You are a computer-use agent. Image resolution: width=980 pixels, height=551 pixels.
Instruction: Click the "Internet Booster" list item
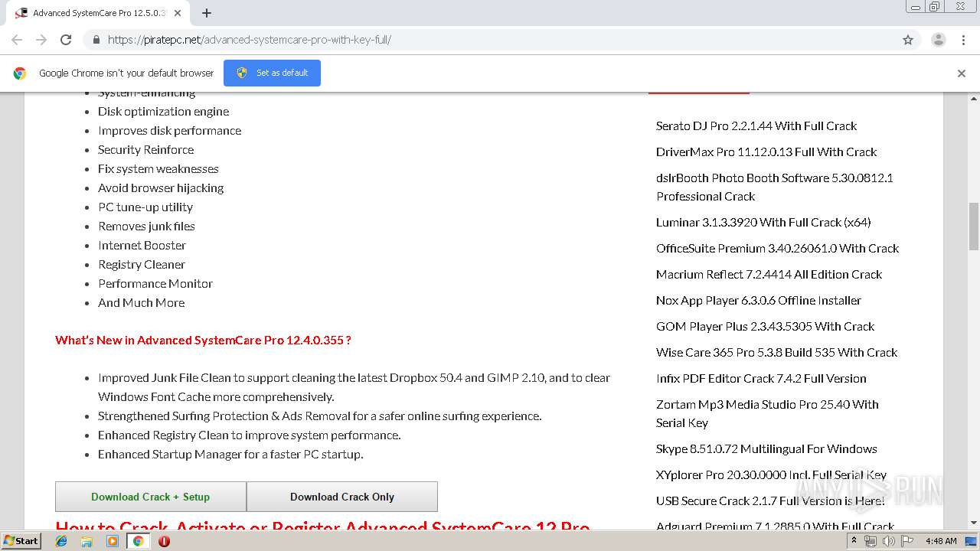coord(142,246)
